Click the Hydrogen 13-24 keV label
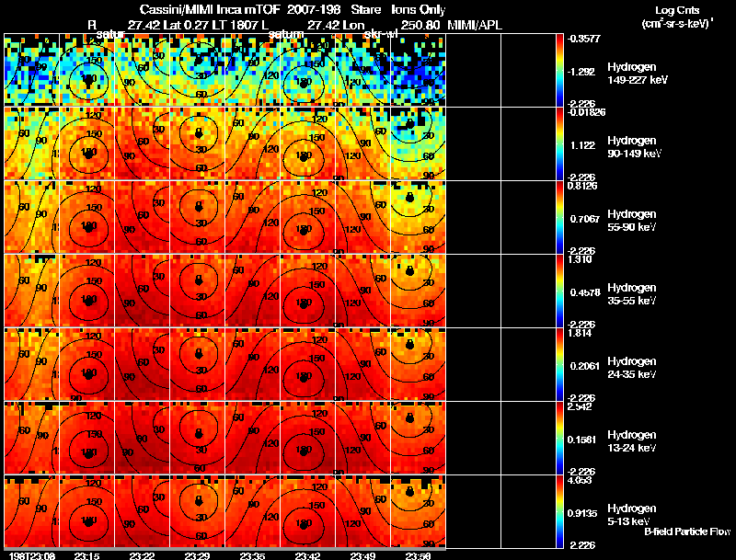Viewport: 736px width, 560px height. tap(631, 441)
